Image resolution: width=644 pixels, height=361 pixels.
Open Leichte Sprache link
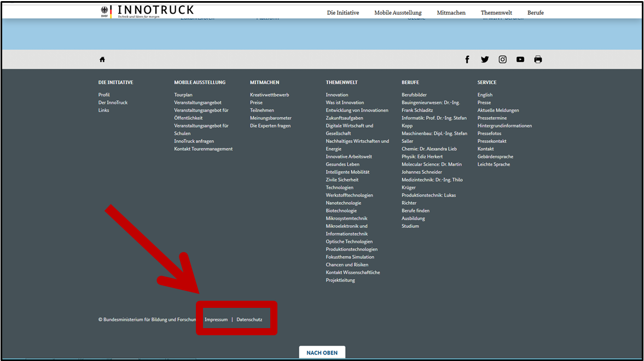click(x=494, y=164)
